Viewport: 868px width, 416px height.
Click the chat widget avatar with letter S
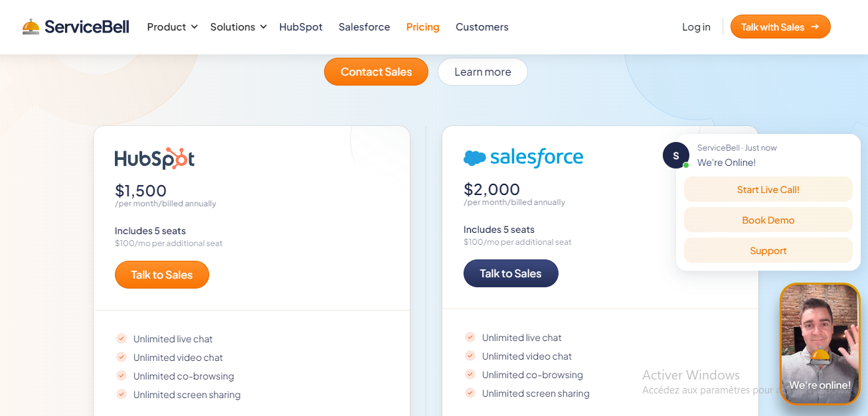click(x=676, y=155)
